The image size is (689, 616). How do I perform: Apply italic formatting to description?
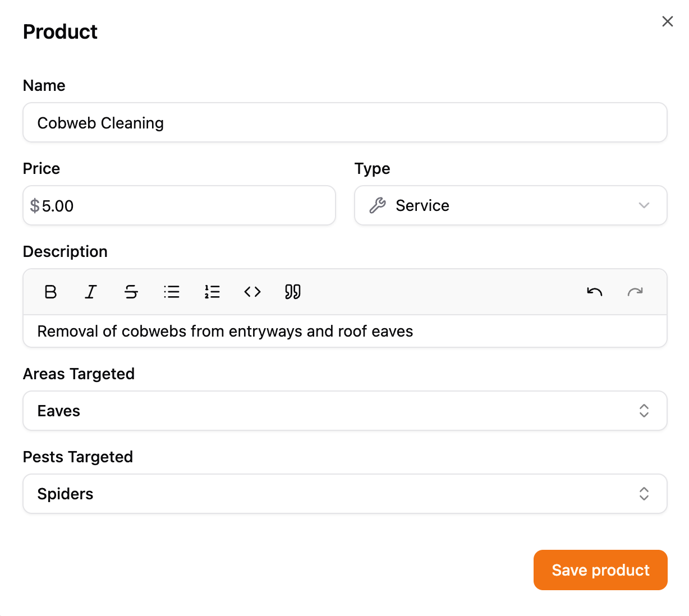click(91, 292)
